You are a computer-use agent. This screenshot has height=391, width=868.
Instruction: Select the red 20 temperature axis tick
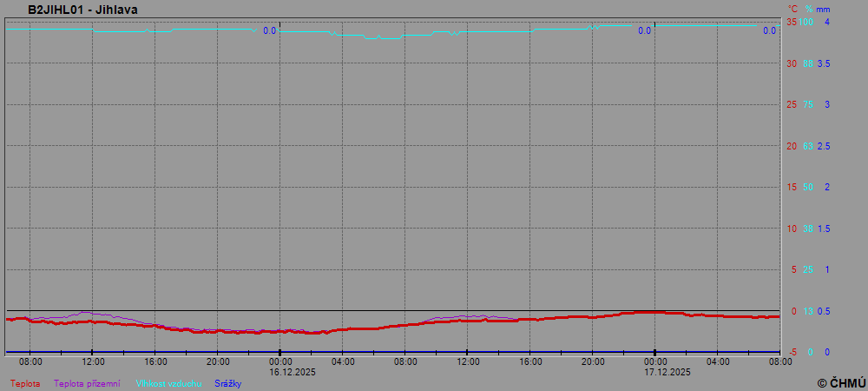pyautogui.click(x=791, y=146)
